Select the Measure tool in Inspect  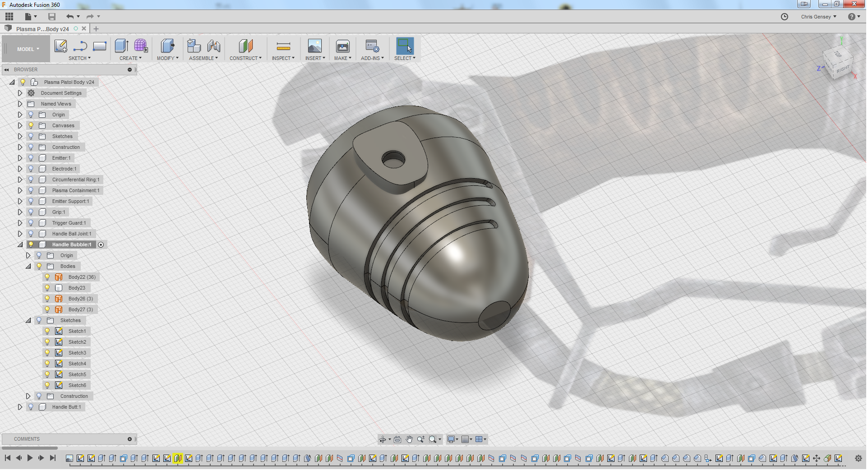283,46
